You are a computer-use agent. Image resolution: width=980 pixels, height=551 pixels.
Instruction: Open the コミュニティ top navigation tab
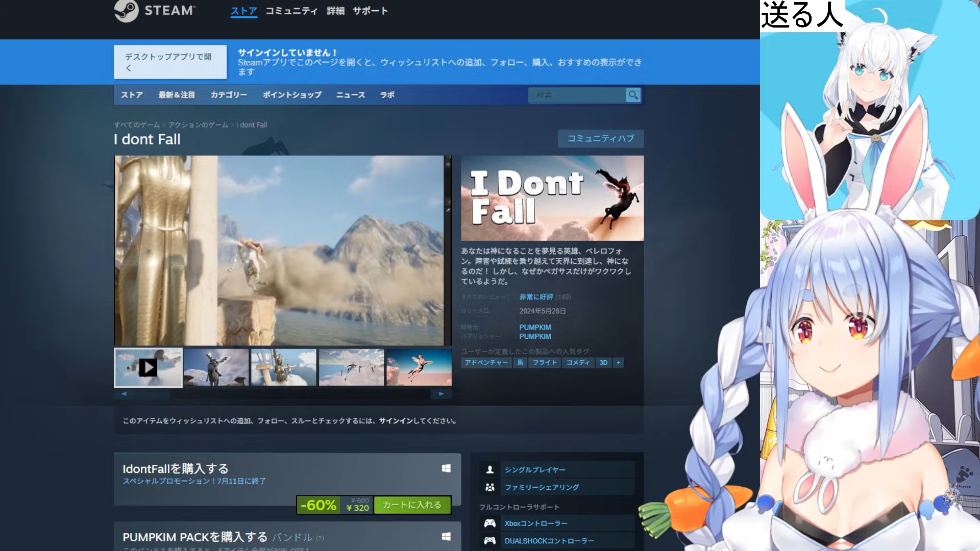tap(291, 11)
